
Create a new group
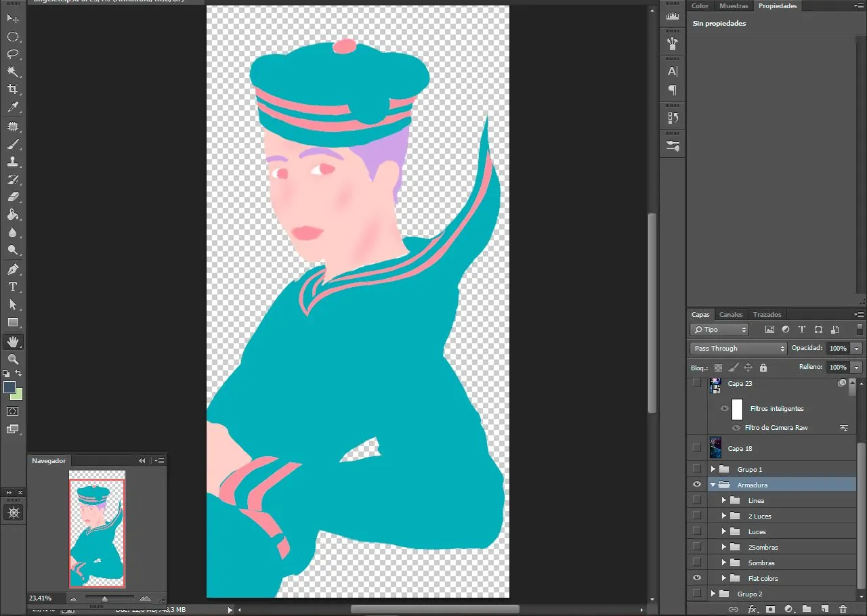(807, 609)
